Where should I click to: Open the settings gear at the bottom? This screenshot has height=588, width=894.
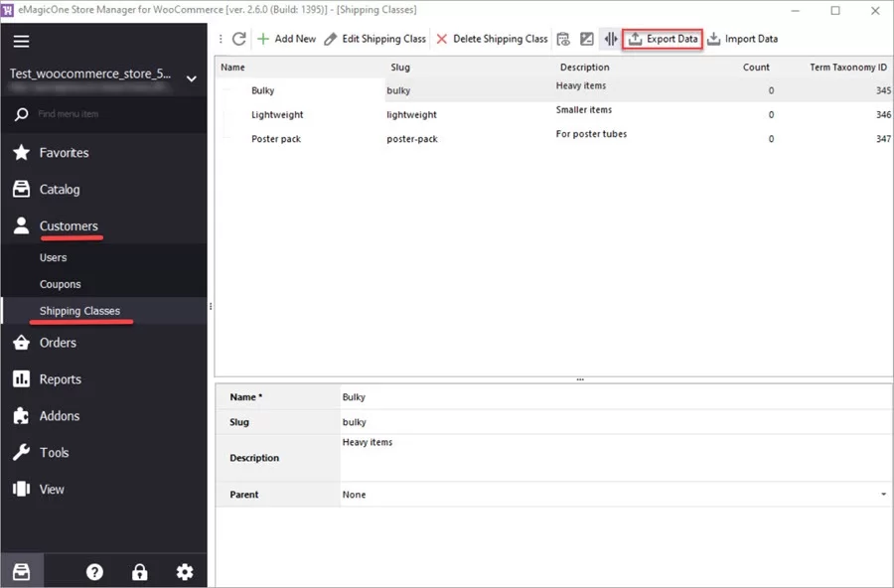click(x=184, y=571)
